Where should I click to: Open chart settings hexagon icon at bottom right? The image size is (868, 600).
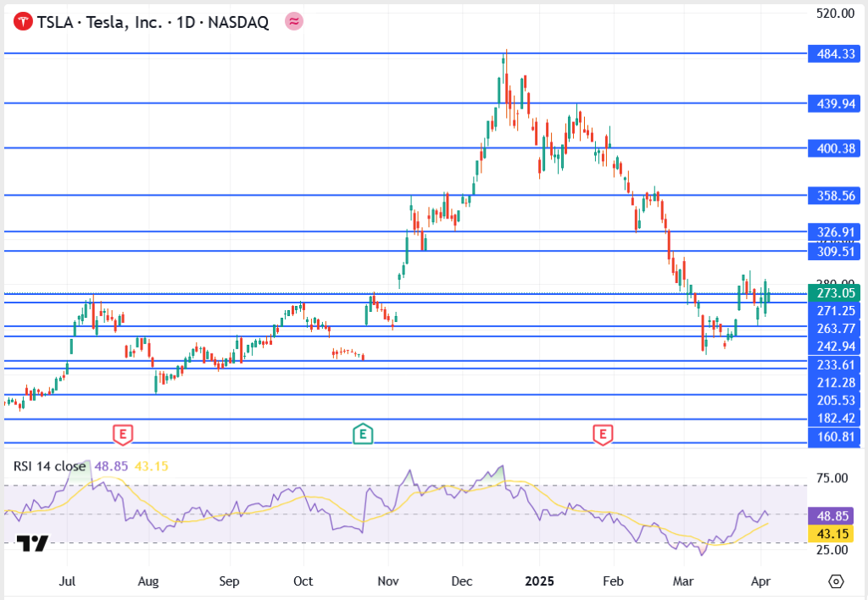(x=836, y=581)
